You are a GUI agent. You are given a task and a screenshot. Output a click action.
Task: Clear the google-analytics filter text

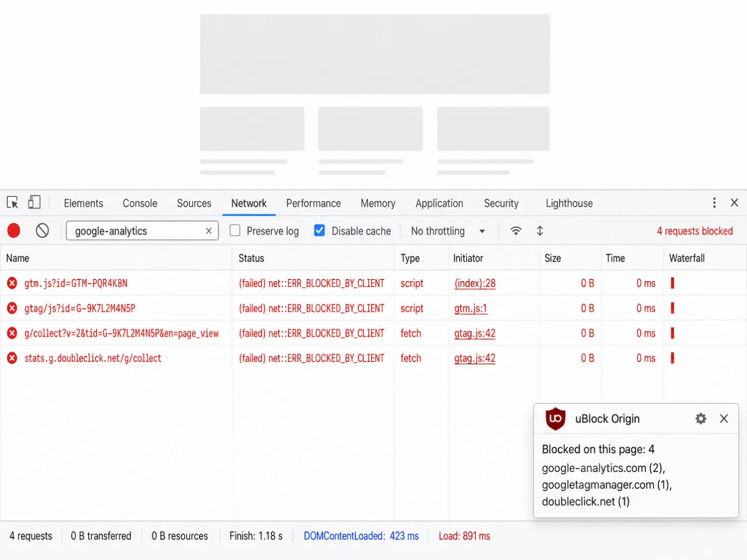tap(209, 231)
